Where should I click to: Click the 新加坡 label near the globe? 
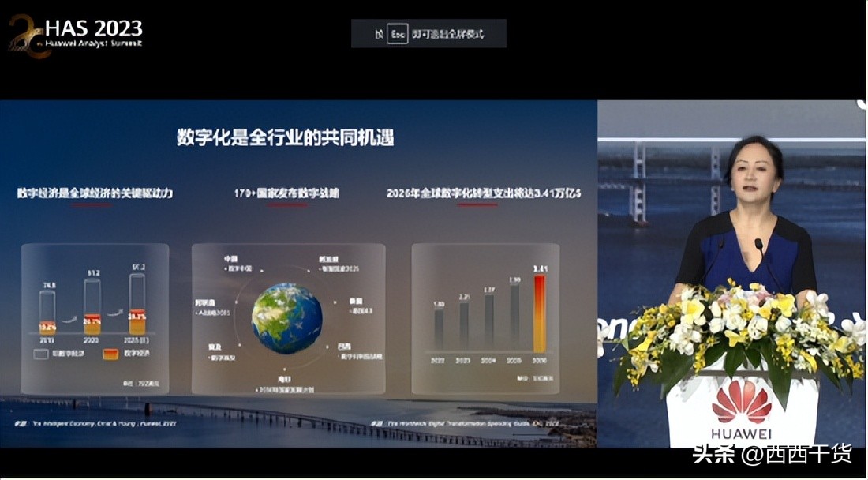pyautogui.click(x=327, y=259)
